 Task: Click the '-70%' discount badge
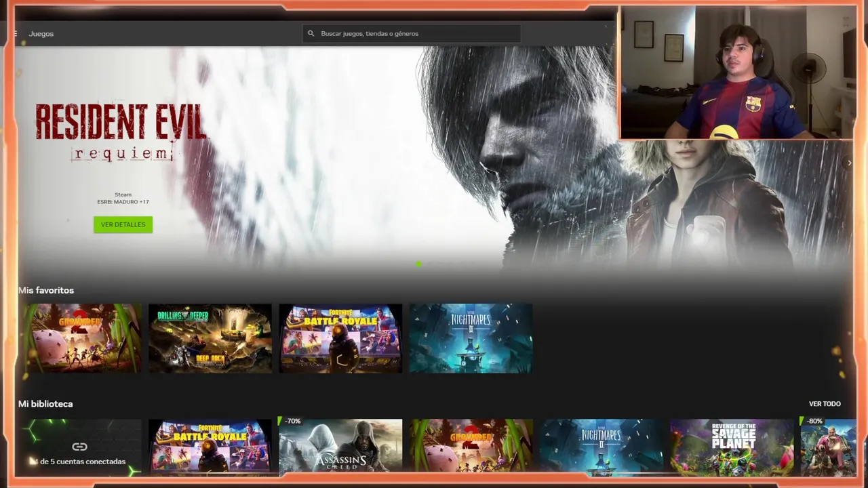pos(292,422)
